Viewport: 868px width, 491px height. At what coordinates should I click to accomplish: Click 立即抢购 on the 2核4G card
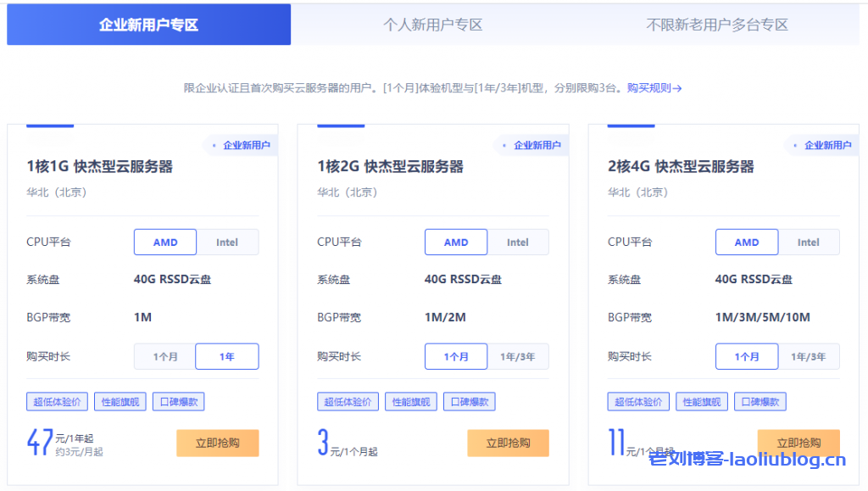(798, 443)
